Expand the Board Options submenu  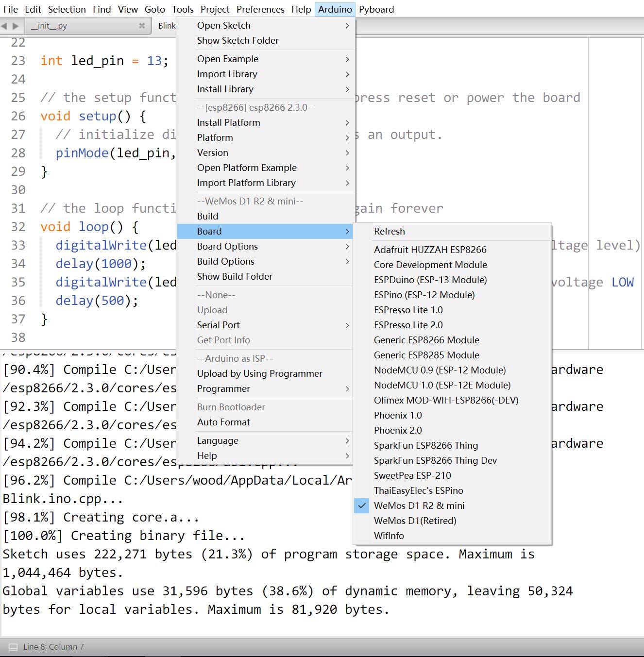point(266,246)
